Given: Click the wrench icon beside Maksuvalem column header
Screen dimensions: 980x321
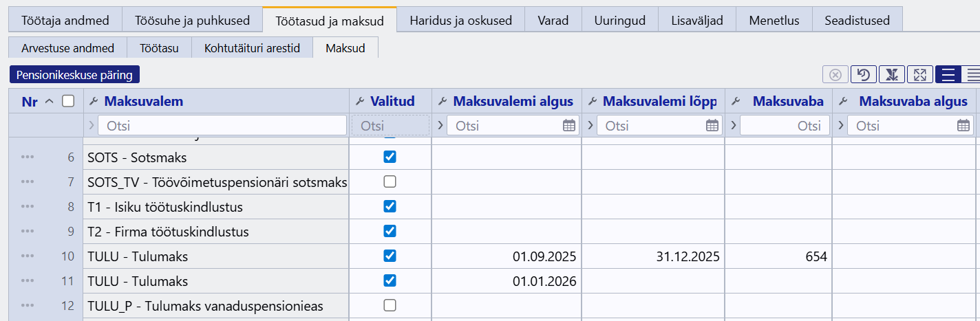Looking at the screenshot, I should (94, 102).
